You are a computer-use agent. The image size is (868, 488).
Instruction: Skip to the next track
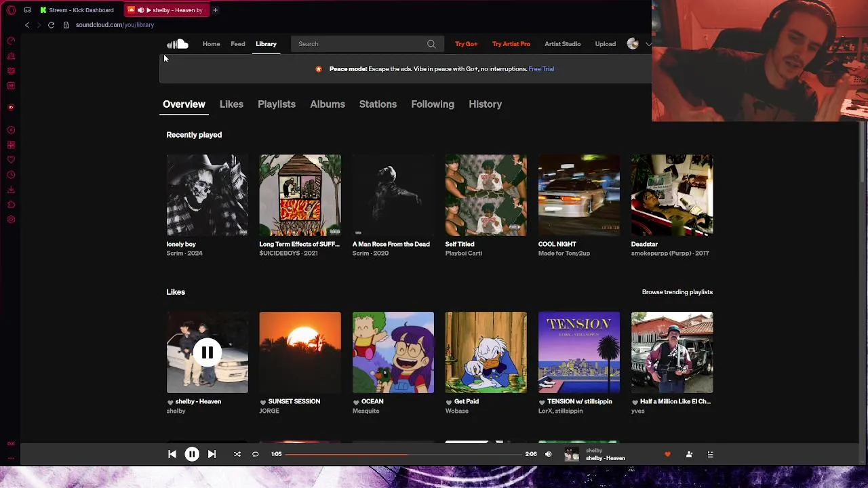point(212,454)
